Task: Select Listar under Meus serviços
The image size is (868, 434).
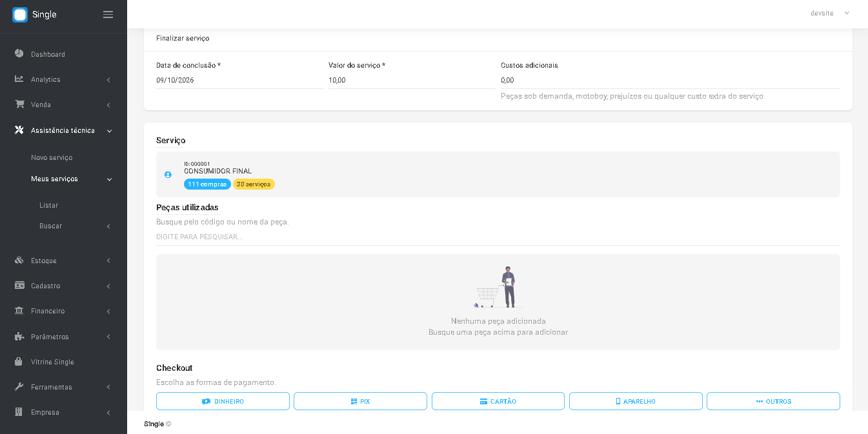Action: (48, 205)
